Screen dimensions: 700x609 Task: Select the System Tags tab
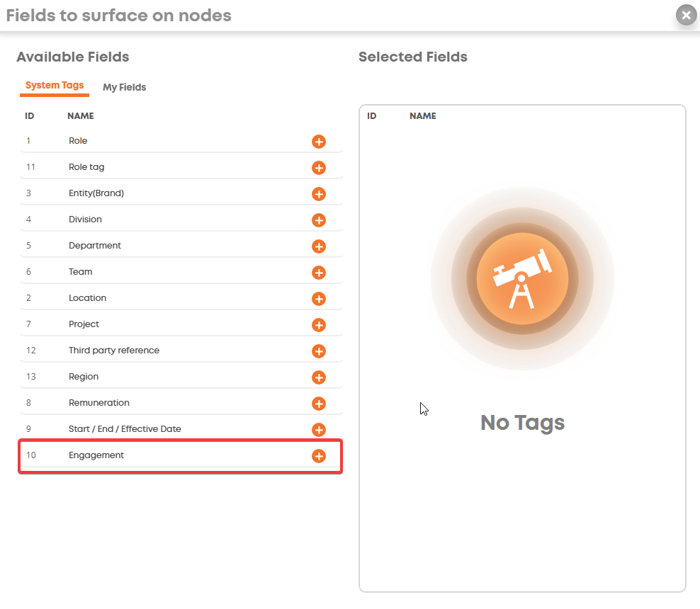(x=55, y=86)
